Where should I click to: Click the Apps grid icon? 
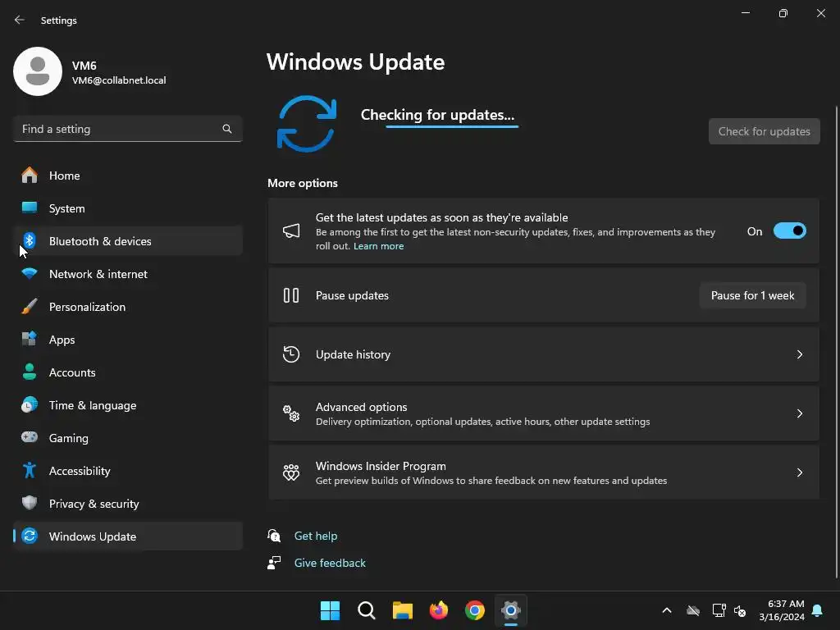point(30,339)
